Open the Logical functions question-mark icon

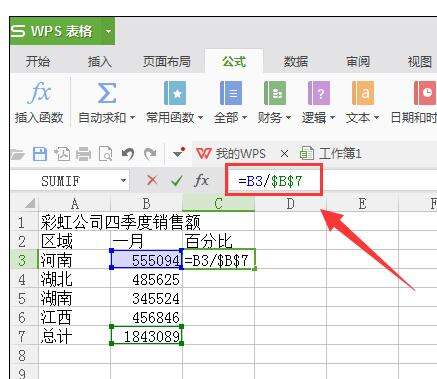coord(319,93)
